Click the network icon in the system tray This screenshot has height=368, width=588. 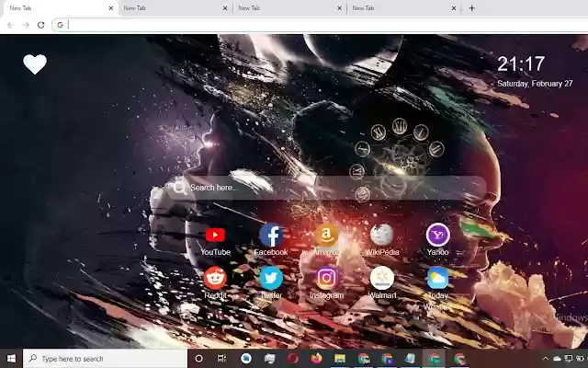(569, 359)
